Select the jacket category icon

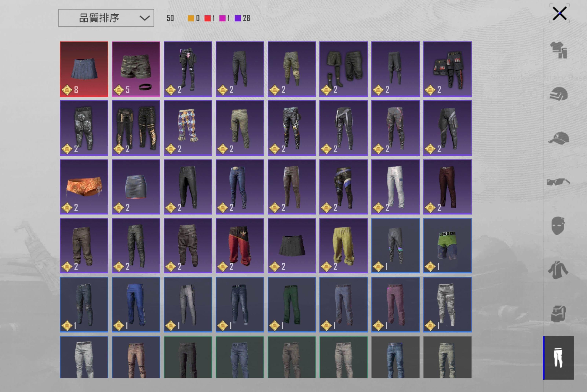(x=558, y=269)
